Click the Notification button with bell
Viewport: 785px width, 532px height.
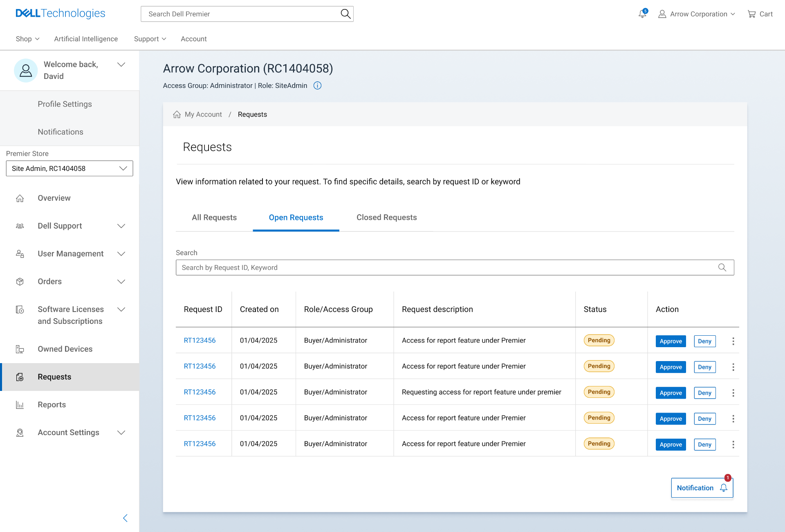(702, 488)
